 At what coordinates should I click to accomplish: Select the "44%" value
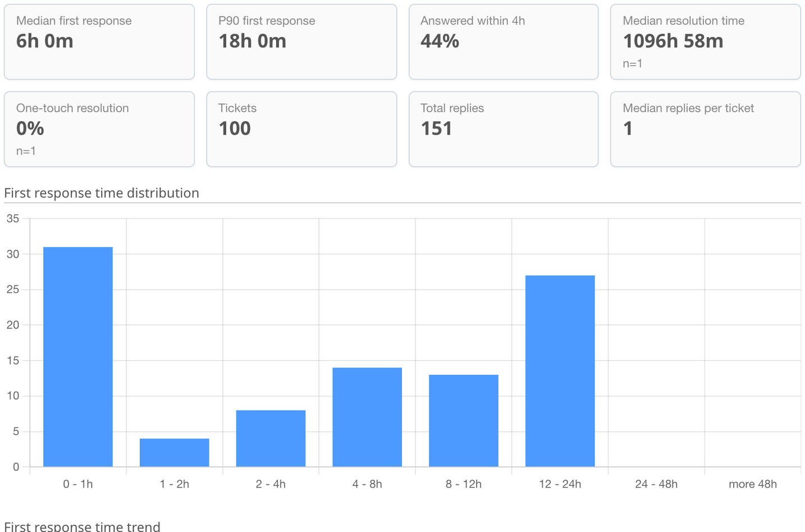440,41
